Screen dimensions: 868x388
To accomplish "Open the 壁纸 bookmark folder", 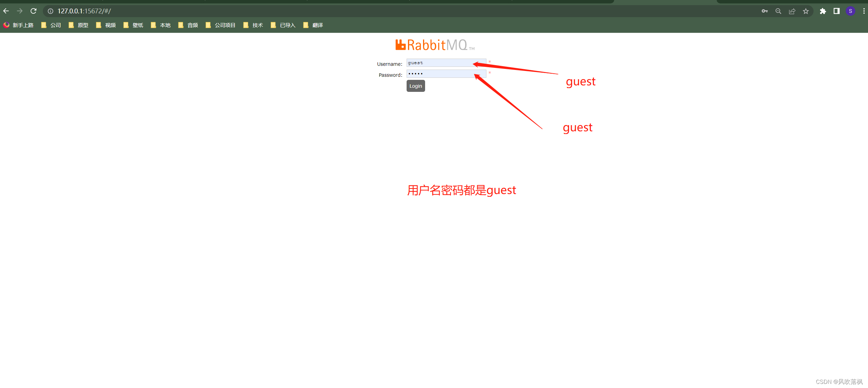I will [x=133, y=25].
